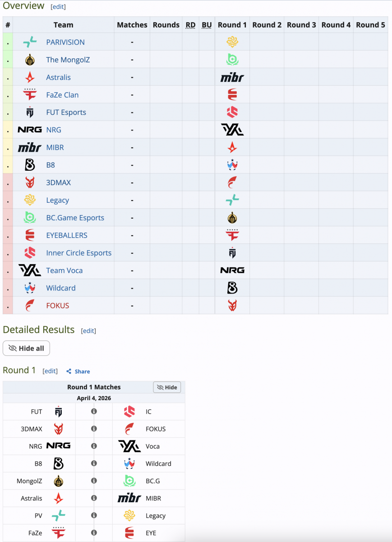392x542 pixels.
Task: Click the EYEBALLERS logo next to EYE
Action: point(129,533)
